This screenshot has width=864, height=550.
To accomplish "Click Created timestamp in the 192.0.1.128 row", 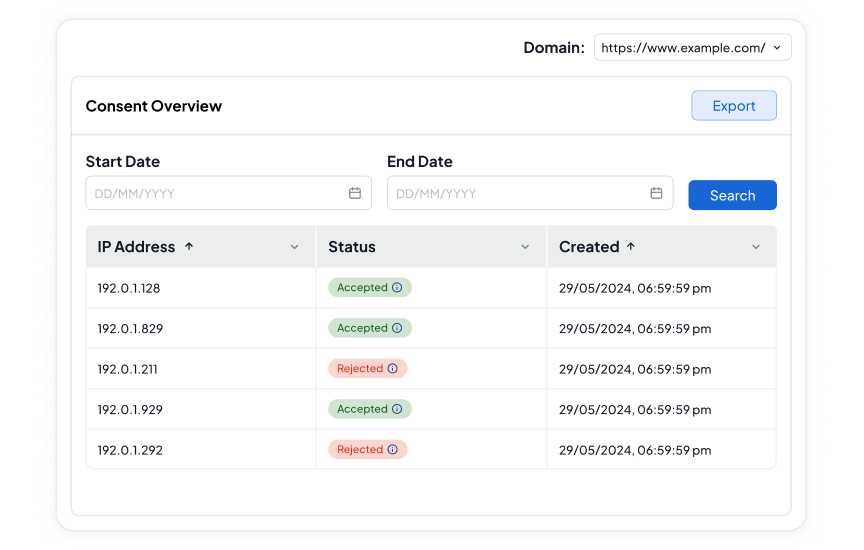I will tap(635, 288).
